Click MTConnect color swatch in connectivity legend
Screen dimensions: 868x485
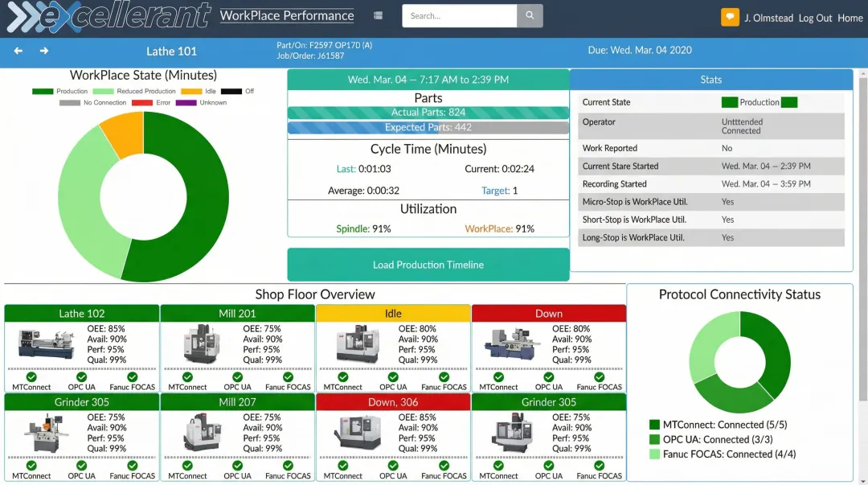click(654, 425)
